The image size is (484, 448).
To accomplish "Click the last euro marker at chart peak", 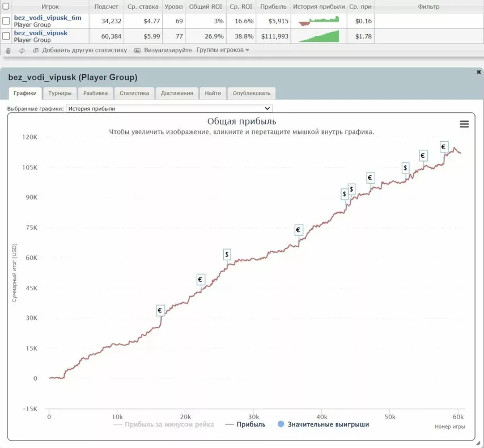I will (x=444, y=147).
